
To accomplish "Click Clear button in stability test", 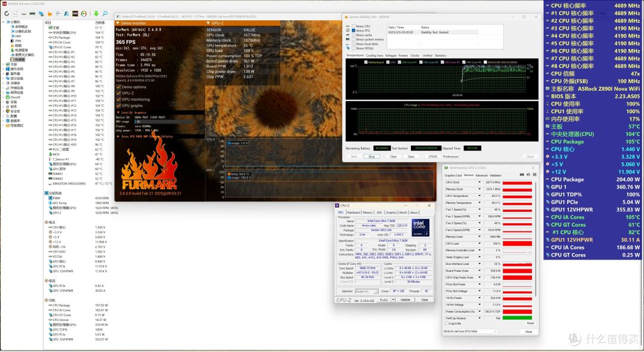I will tap(393, 156).
